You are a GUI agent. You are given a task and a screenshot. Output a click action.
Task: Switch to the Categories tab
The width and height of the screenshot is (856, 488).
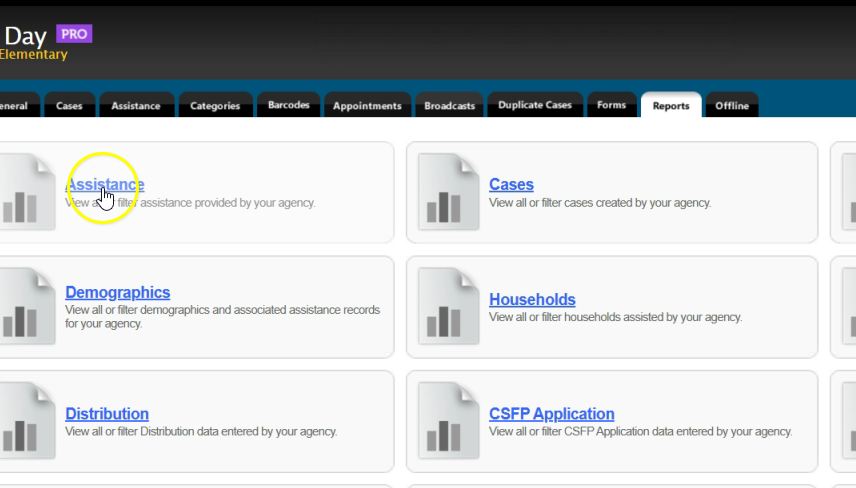click(x=215, y=106)
